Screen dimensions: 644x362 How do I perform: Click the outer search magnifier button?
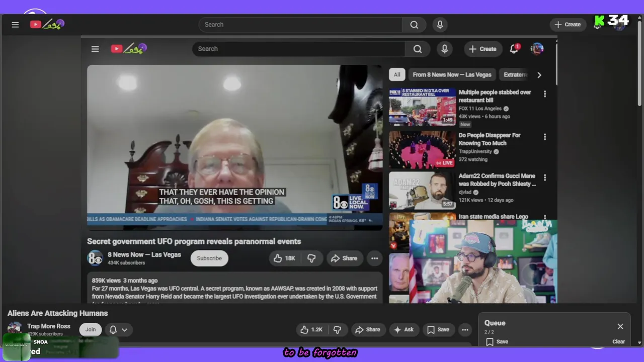point(414,25)
